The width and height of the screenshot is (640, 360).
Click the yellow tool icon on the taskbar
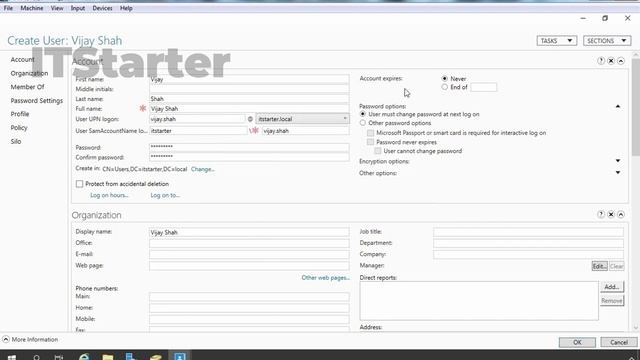tap(156, 357)
